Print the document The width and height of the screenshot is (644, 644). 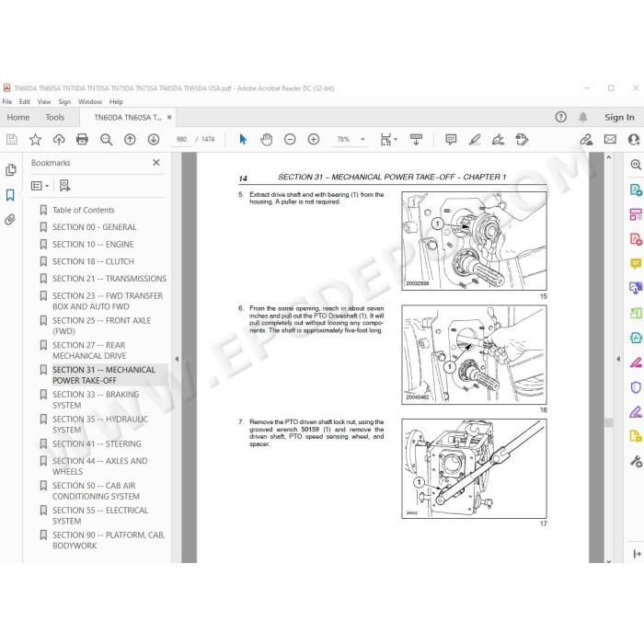coord(82,140)
